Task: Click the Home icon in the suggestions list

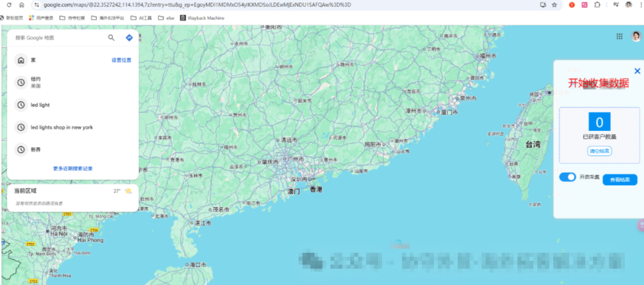Action: [x=21, y=60]
